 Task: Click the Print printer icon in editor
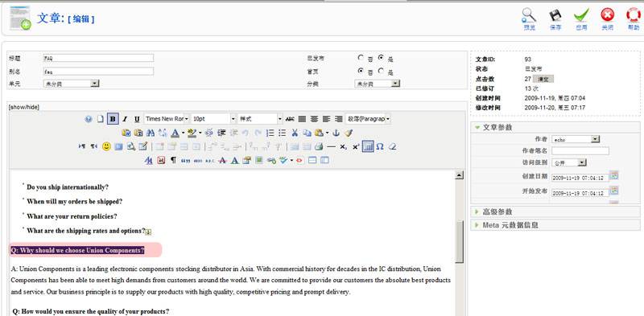tap(319, 146)
